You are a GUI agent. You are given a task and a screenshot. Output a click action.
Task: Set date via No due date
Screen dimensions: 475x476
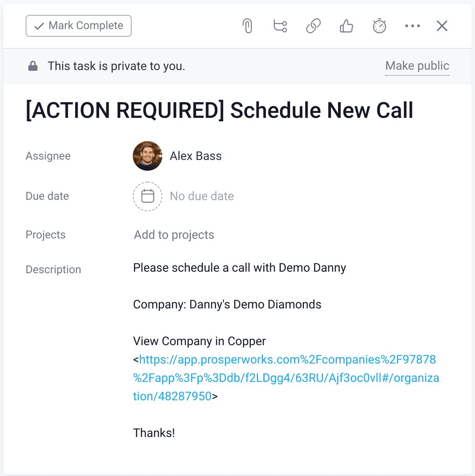tap(202, 196)
